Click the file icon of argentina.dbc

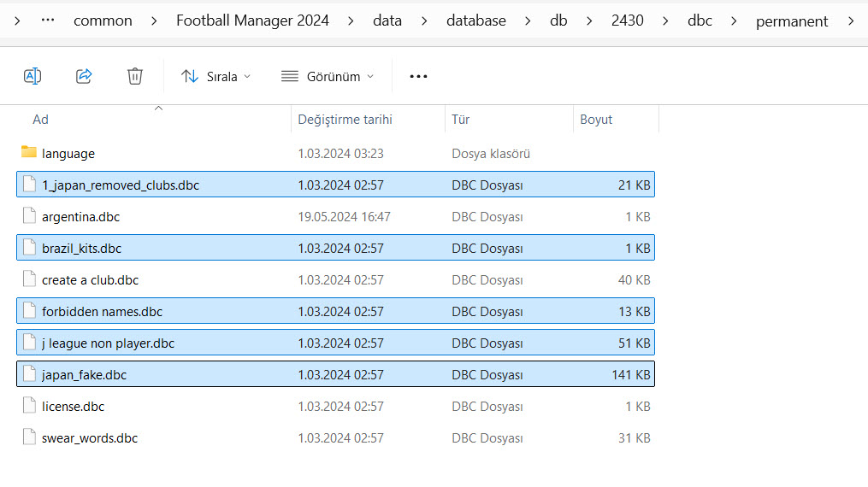pos(30,217)
